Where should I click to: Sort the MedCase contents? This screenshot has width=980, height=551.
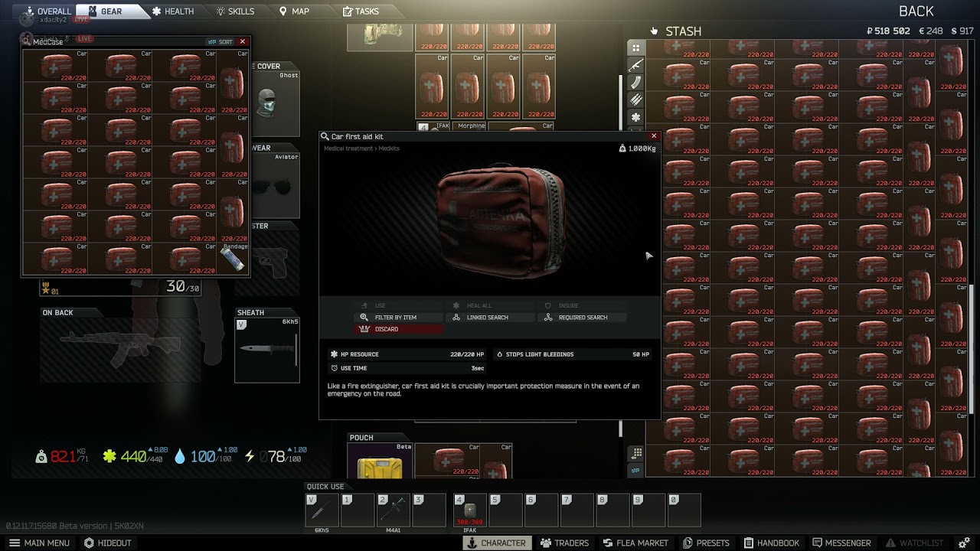220,41
